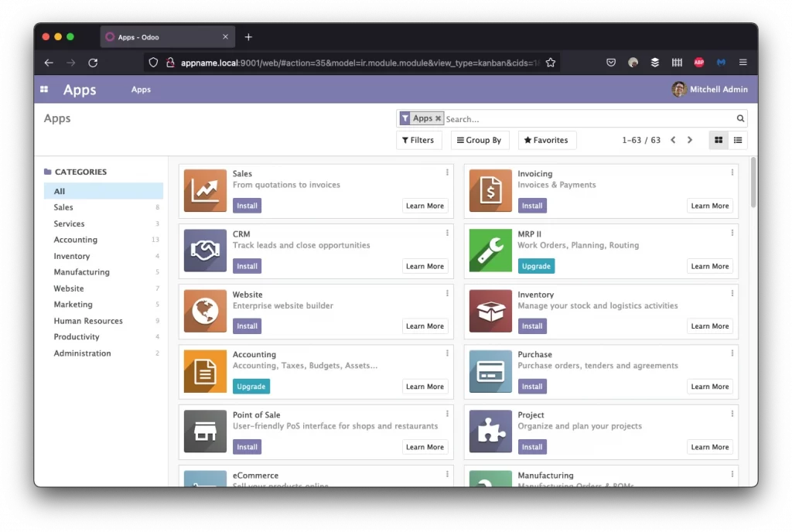
Task: Open the Group By dropdown
Action: 480,140
